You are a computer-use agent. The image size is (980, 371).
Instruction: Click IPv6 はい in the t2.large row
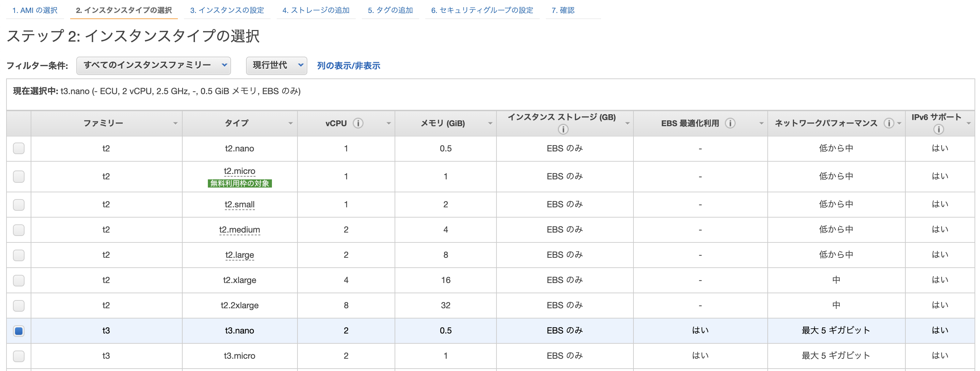pos(940,255)
